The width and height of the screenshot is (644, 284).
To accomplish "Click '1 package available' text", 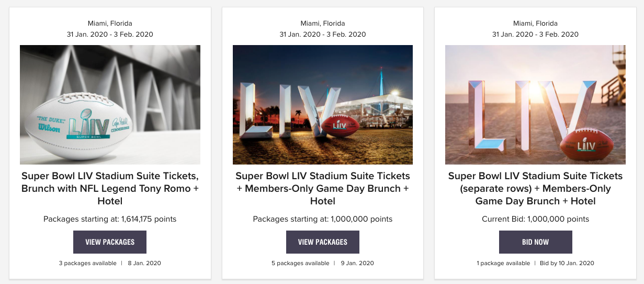I will tap(503, 263).
